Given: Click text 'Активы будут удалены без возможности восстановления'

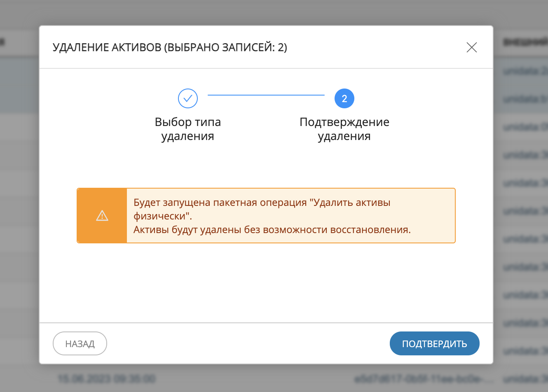Looking at the screenshot, I should tap(272, 230).
